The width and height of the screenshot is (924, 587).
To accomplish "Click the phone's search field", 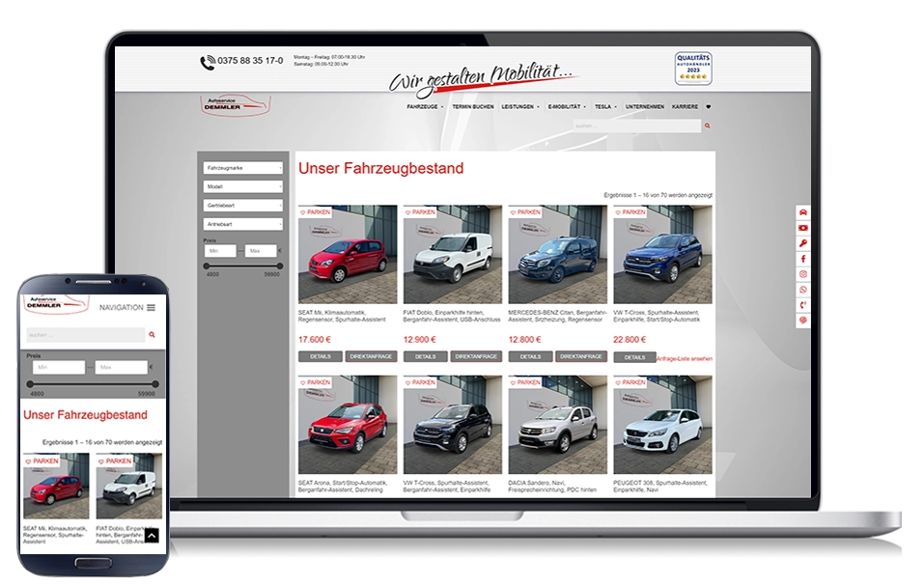I will (85, 335).
